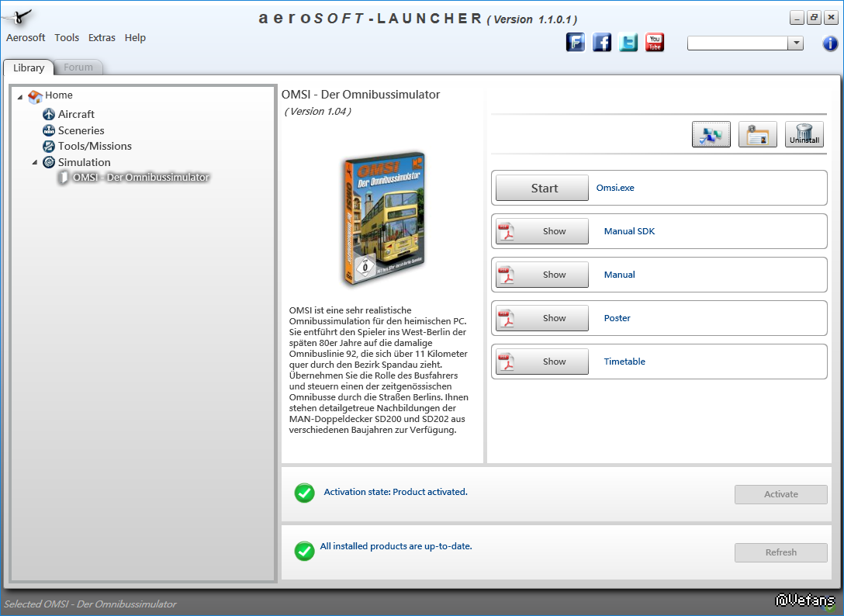Select Aircraft in the library tree
The image size is (844, 616).
76,114
